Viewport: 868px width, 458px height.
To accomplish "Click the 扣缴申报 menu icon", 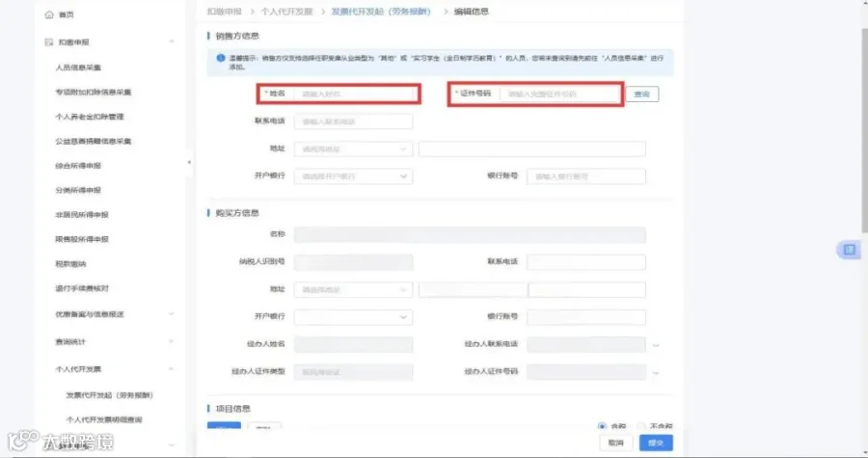I will point(49,42).
